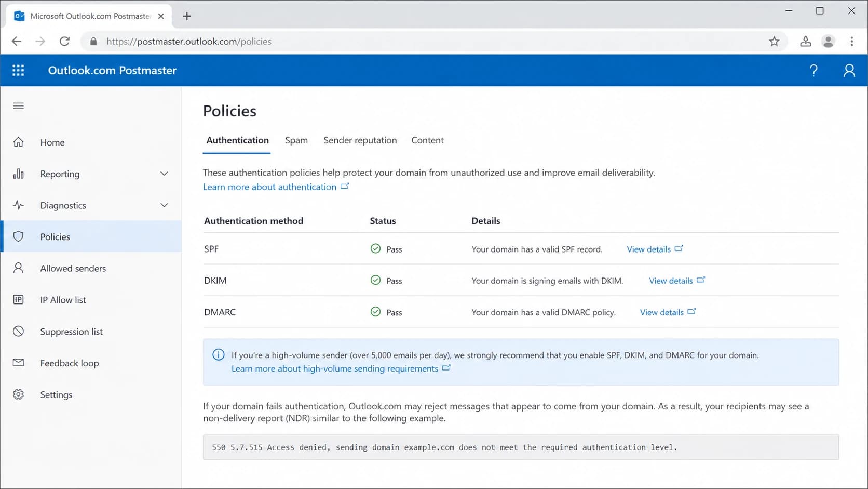868x489 pixels.
Task: Click the Outlook.com Postmaster title
Action: tap(112, 70)
